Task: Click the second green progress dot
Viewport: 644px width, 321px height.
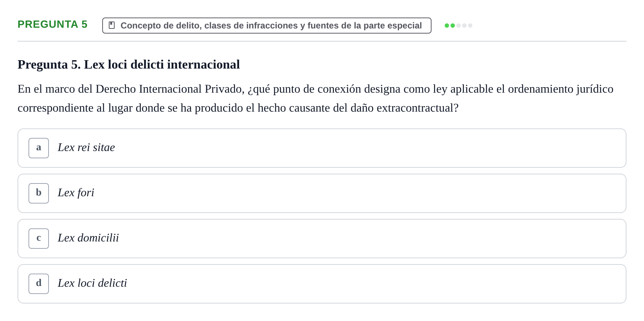Action: tap(453, 26)
